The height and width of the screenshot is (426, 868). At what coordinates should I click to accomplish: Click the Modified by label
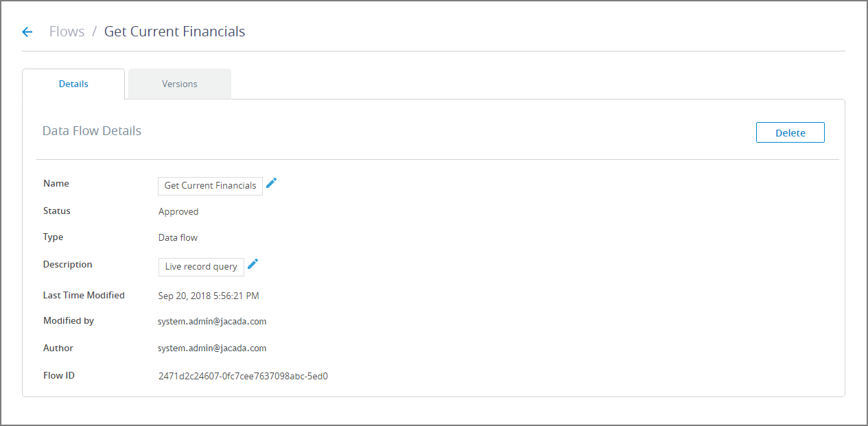[x=69, y=321]
